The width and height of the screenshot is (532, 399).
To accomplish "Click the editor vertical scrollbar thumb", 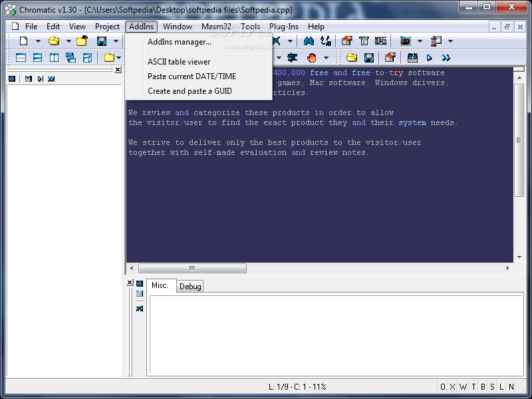I will 519,140.
